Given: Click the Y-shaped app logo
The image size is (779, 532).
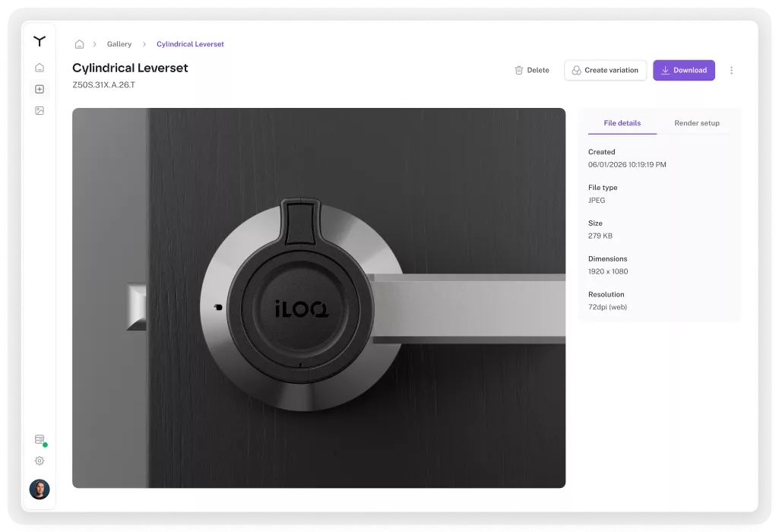Looking at the screenshot, I should pyautogui.click(x=40, y=41).
